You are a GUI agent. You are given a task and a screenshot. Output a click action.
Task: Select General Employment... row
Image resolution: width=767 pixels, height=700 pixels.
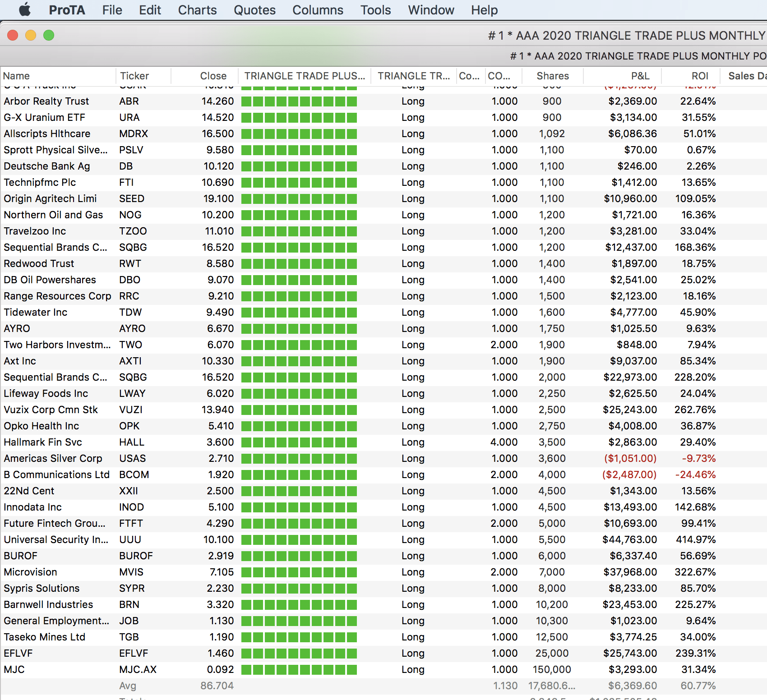383,621
